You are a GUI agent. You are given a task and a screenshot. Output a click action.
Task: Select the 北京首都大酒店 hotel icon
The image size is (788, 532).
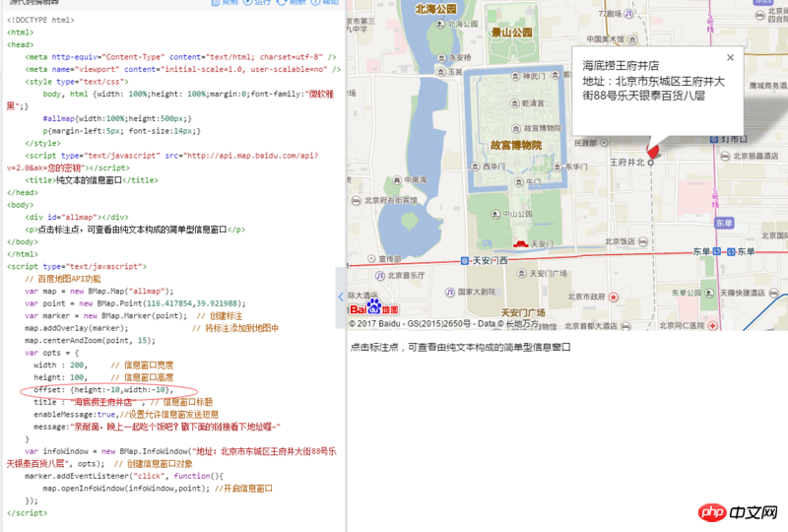(625, 326)
